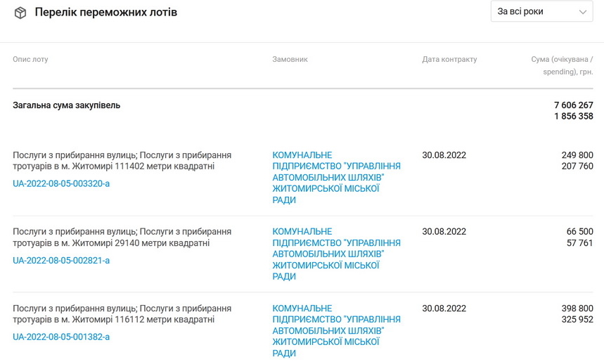Screen dimensions: 604x364
Task: Open lot link UA-2022-08-05-001382-a
Action: [x=61, y=337]
